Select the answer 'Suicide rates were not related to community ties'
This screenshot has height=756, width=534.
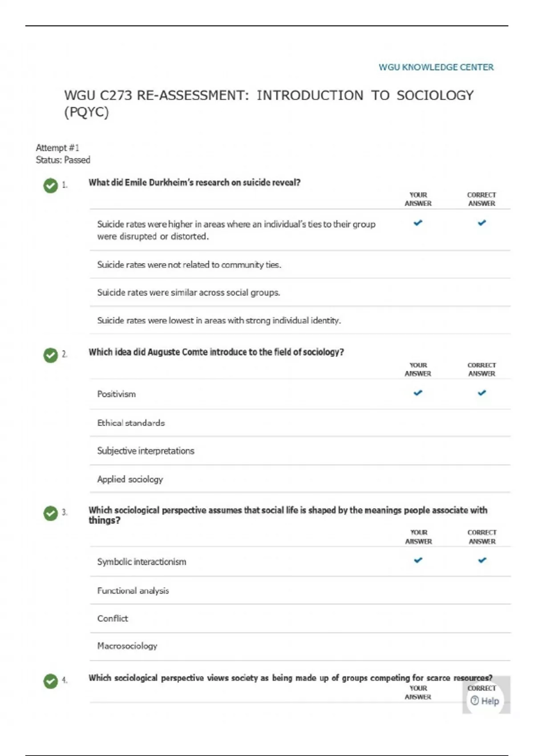tap(189, 265)
